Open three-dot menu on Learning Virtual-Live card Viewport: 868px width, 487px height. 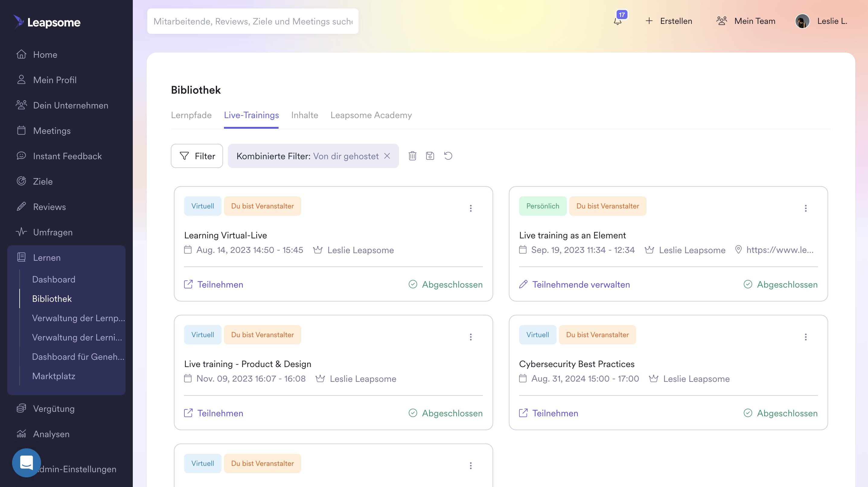coord(471,208)
